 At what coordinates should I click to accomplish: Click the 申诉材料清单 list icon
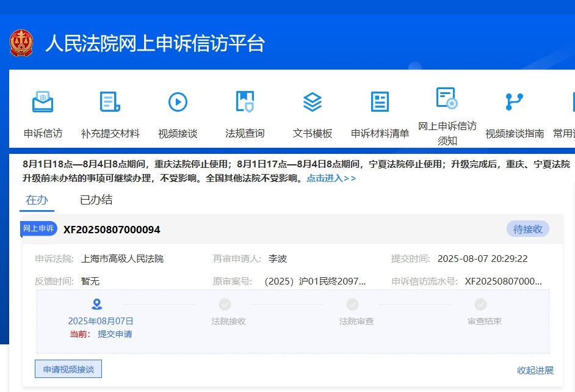pos(380,102)
